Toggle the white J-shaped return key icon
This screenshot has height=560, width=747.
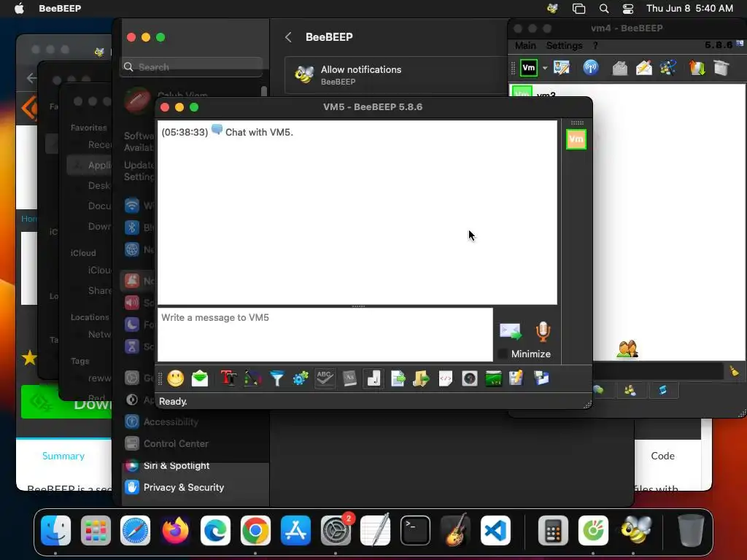(373, 378)
